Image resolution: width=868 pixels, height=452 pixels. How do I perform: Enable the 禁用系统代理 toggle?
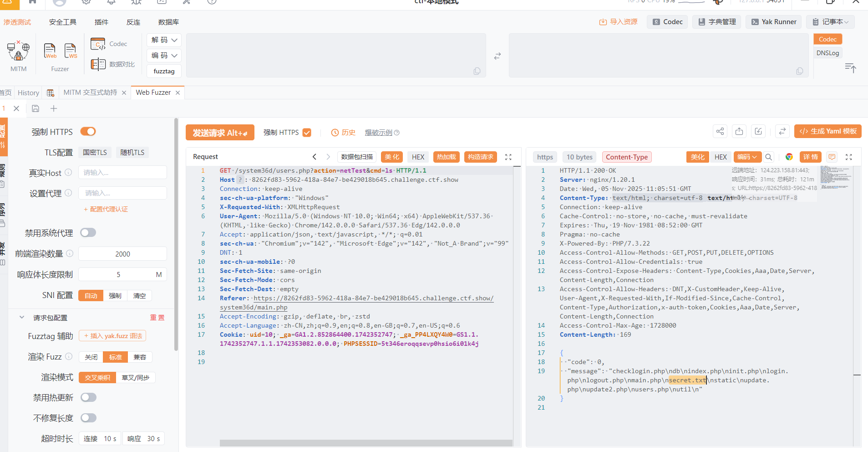(88, 233)
